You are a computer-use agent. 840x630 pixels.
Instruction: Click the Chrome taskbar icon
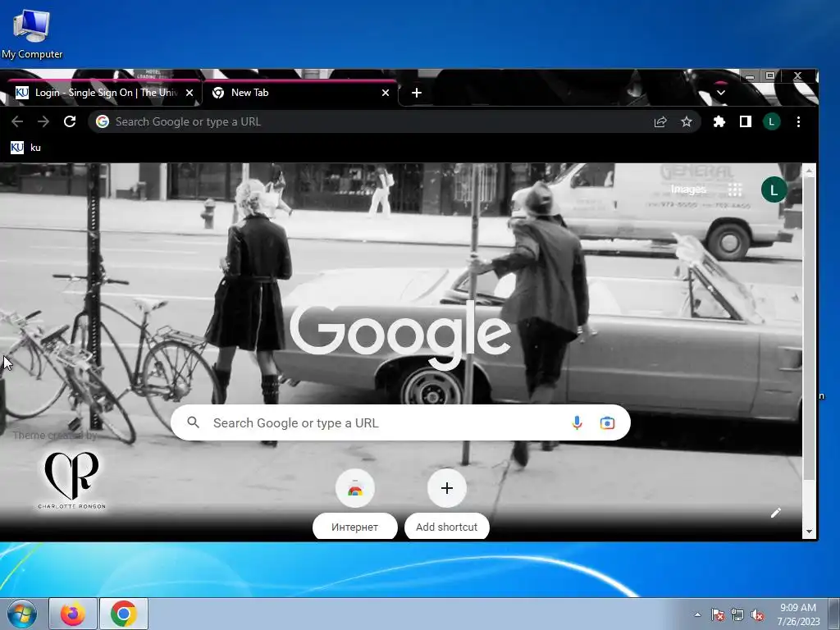click(124, 614)
